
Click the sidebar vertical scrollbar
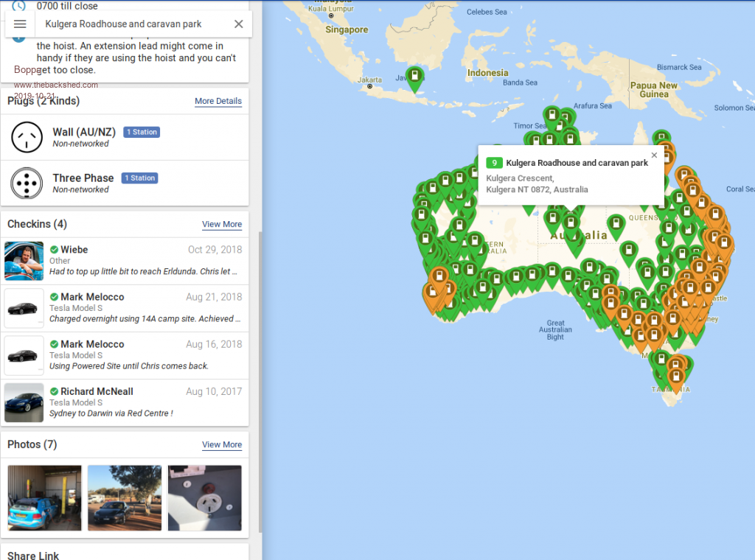[x=259, y=368]
